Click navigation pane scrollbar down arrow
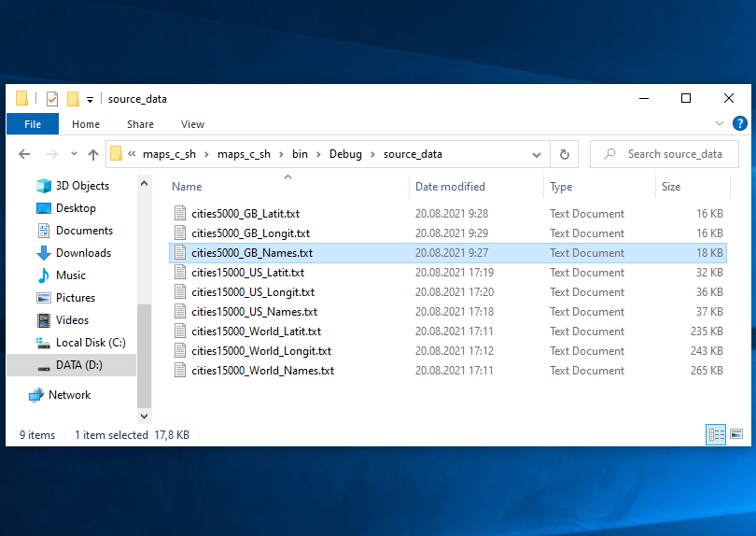 144,416
